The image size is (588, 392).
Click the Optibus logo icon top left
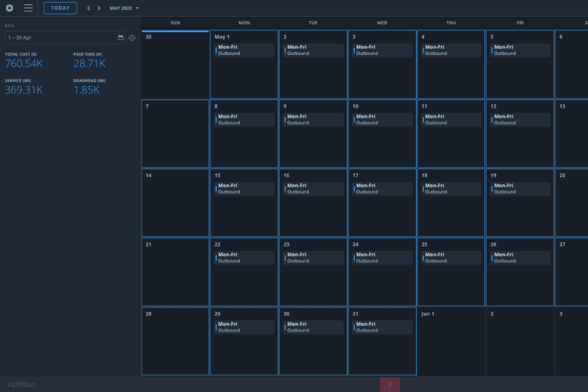pos(10,8)
